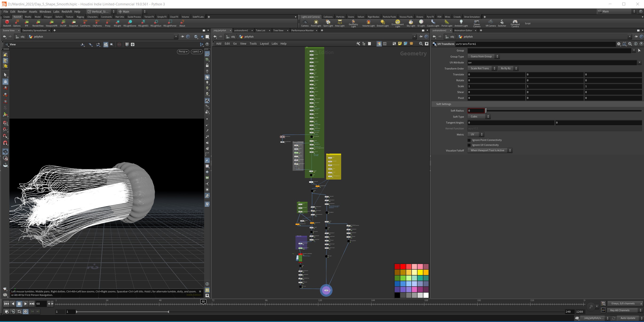Click the node name field uvtransform1
Viewport: 644px width, 322px height.
(x=535, y=44)
